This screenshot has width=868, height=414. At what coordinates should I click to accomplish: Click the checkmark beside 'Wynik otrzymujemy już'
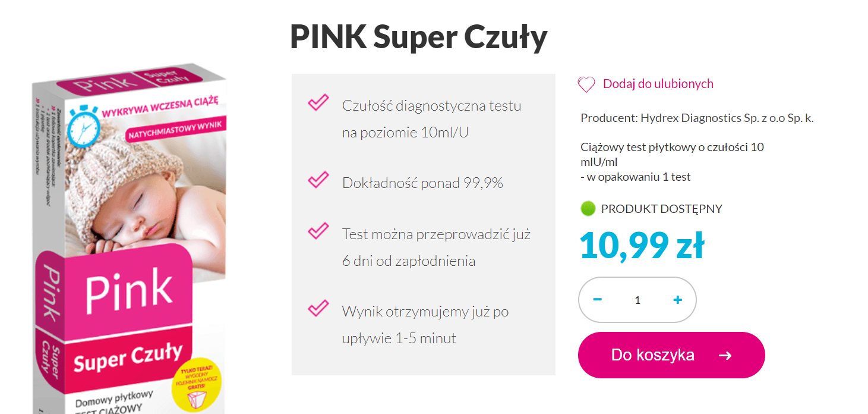[318, 308]
